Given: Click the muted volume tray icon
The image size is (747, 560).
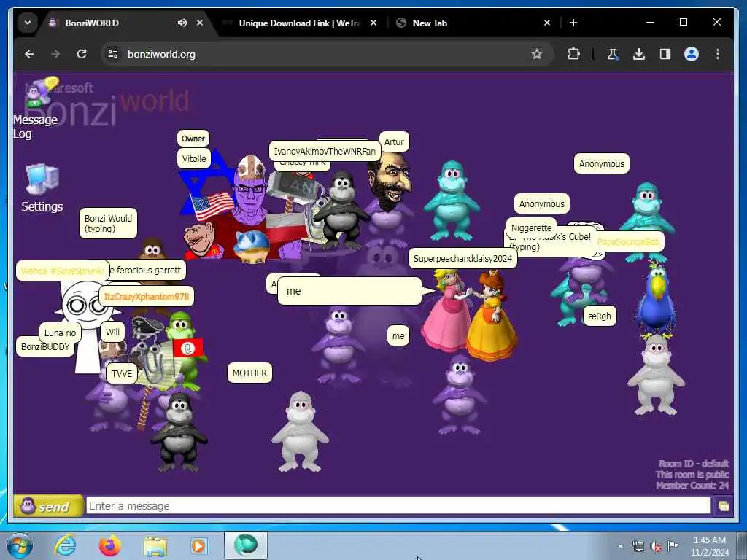Looking at the screenshot, I should 656,547.
